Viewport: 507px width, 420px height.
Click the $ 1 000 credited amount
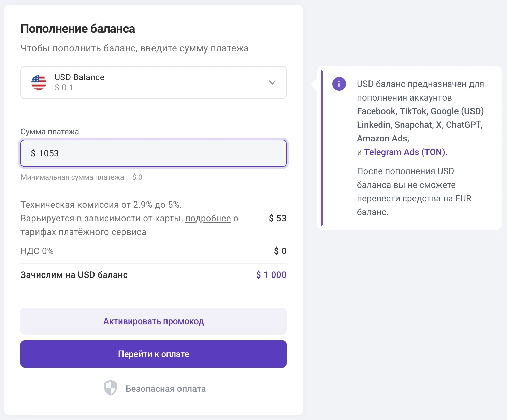[271, 275]
